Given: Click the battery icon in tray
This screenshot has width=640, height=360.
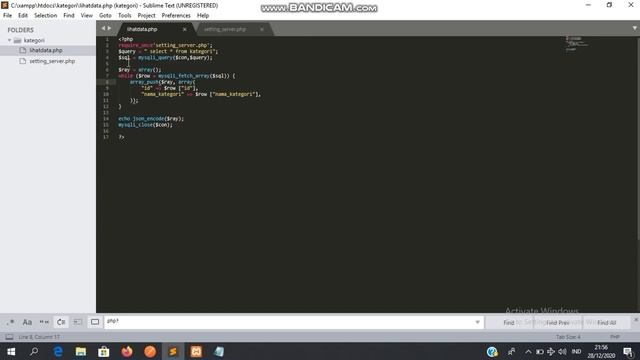Looking at the screenshot, I should tap(540, 351).
